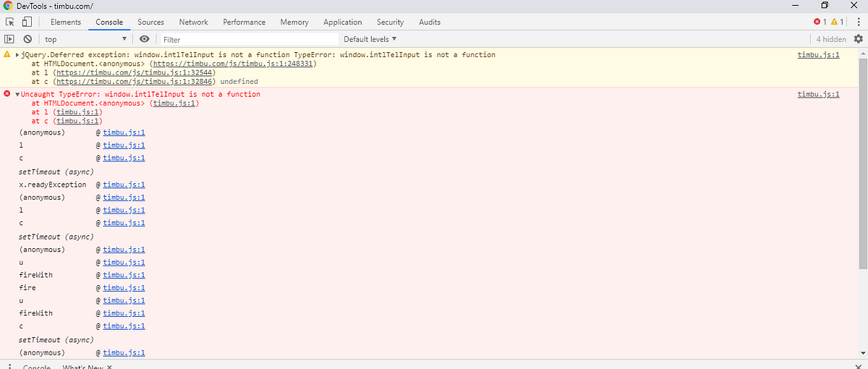Viewport: 868px width, 369px height.
Task: Open timbu.js:1 link beside x.readyException
Action: click(124, 184)
